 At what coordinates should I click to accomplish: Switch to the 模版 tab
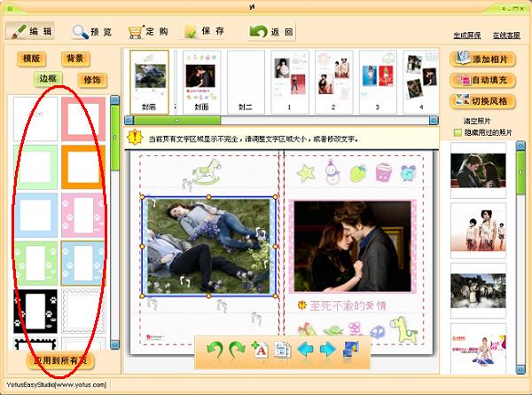[x=31, y=59]
